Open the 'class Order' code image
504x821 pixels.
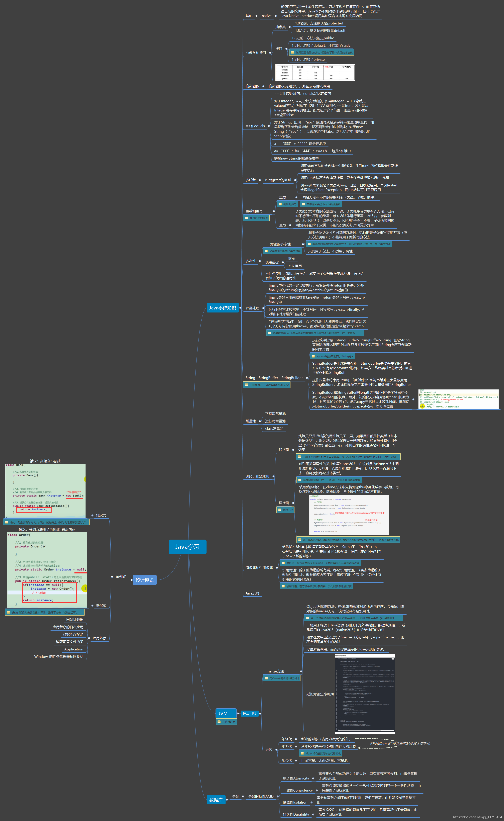click(x=47, y=570)
